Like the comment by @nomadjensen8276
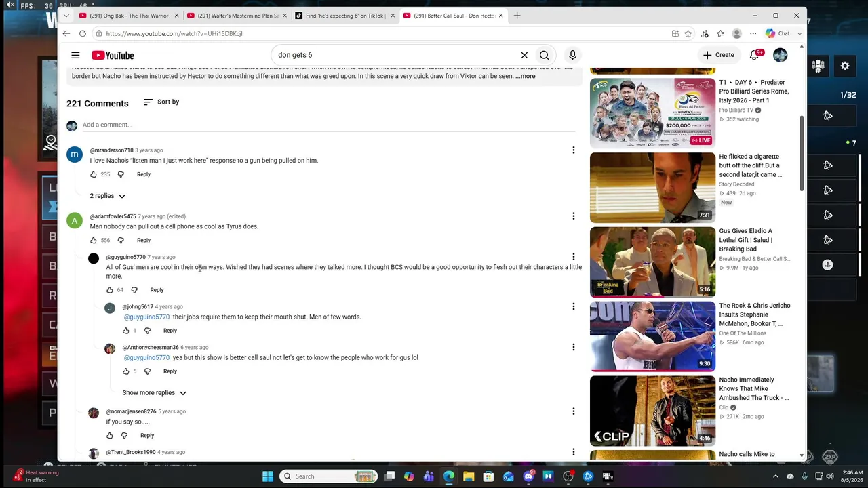 point(110,436)
